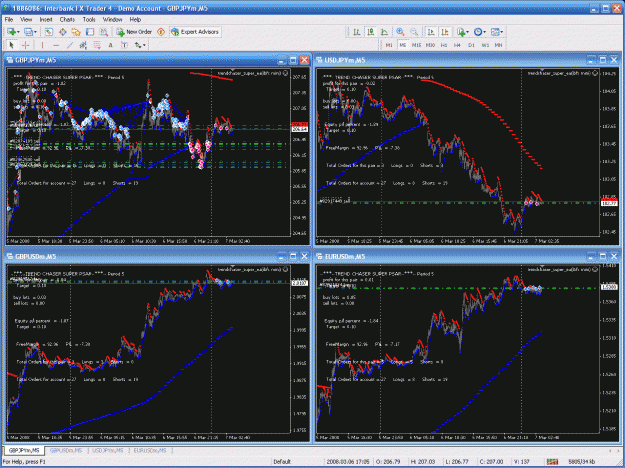The image size is (625, 468).
Task: Switch chart to Candlesticks
Action: point(371,32)
